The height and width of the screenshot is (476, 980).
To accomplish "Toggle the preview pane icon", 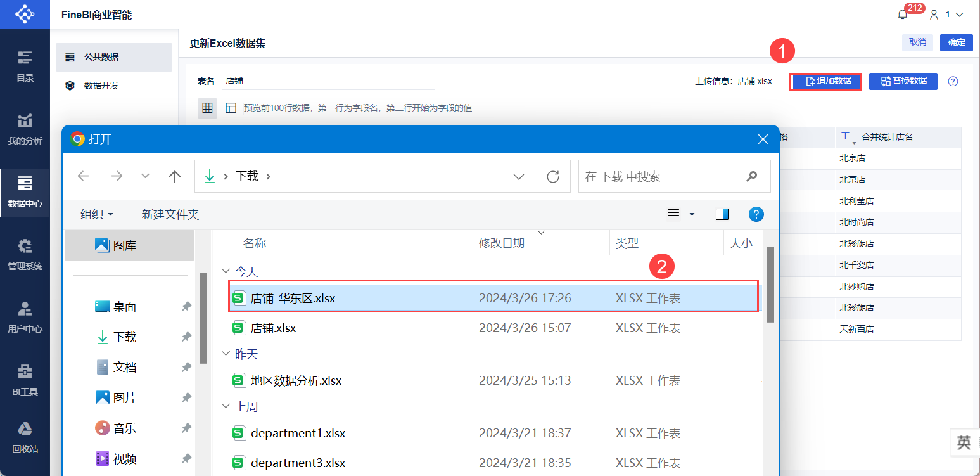I will 722,214.
